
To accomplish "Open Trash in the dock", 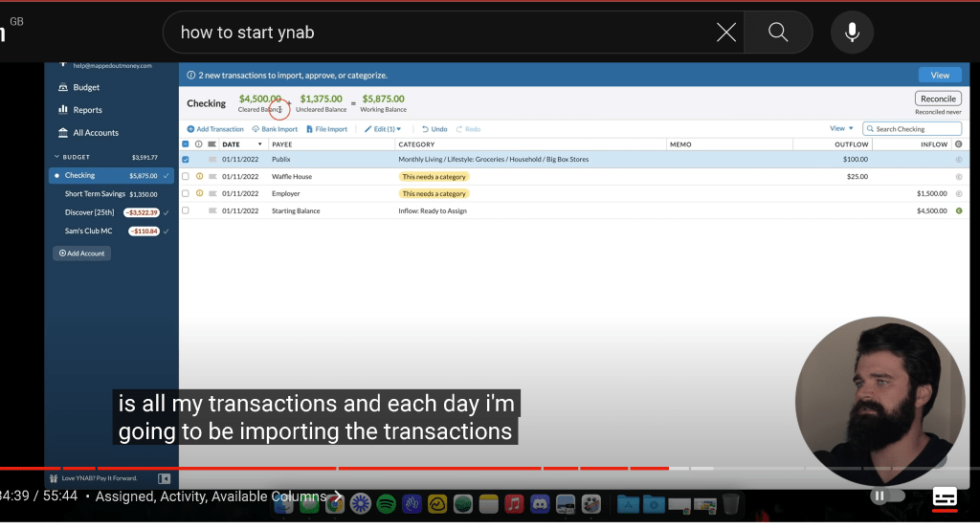I will click(x=730, y=503).
